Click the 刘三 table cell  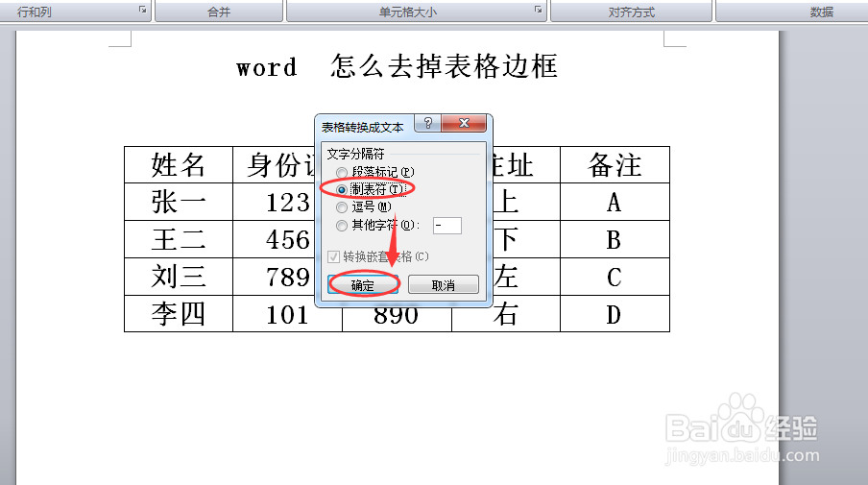point(179,277)
